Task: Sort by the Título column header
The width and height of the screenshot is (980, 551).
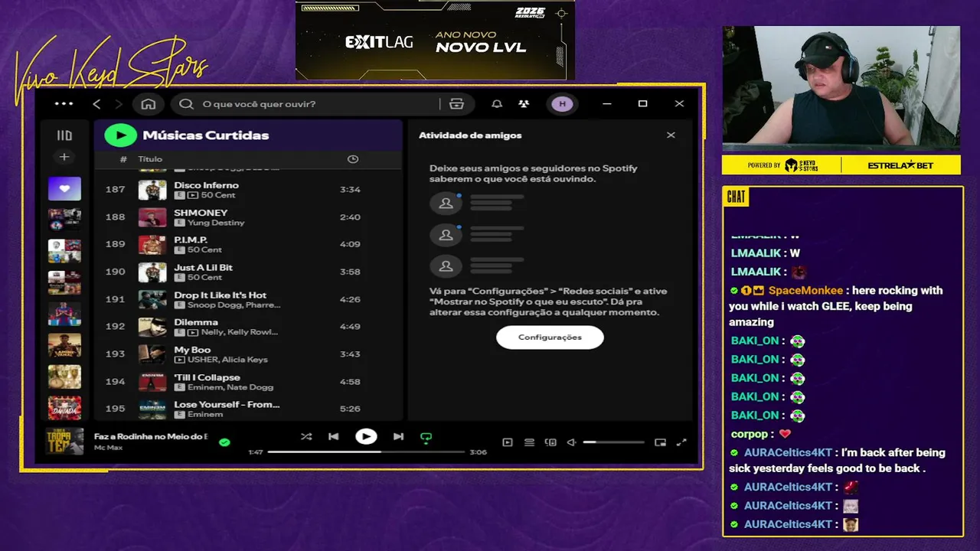Action: pos(150,159)
